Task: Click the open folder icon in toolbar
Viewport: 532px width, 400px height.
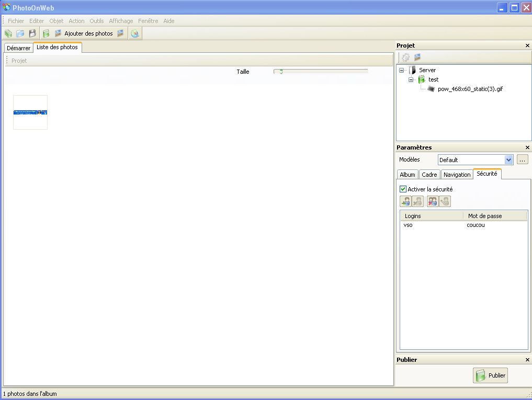Action: coord(20,33)
